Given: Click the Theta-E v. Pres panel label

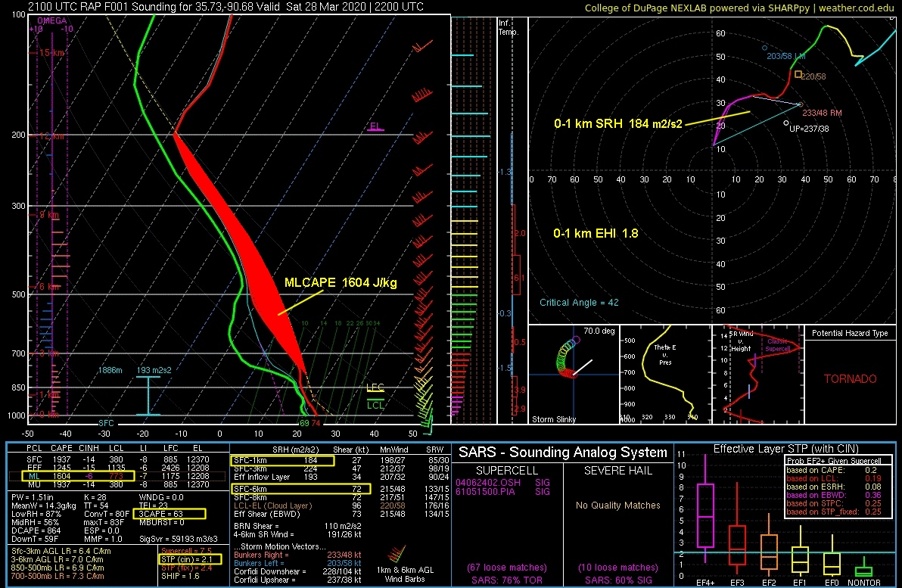Looking at the screenshot, I should [x=665, y=354].
